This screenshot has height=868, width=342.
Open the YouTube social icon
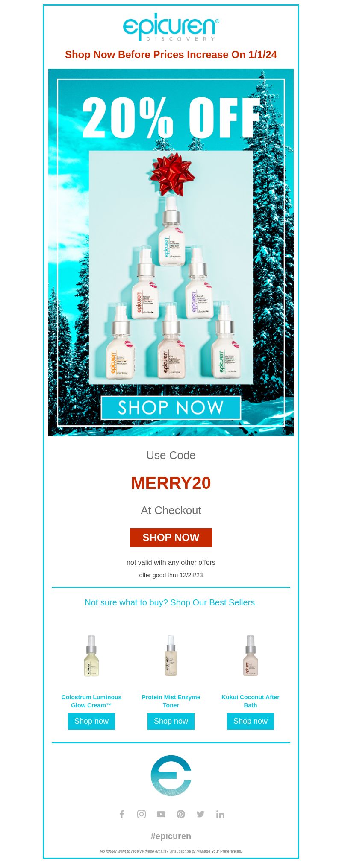161,814
